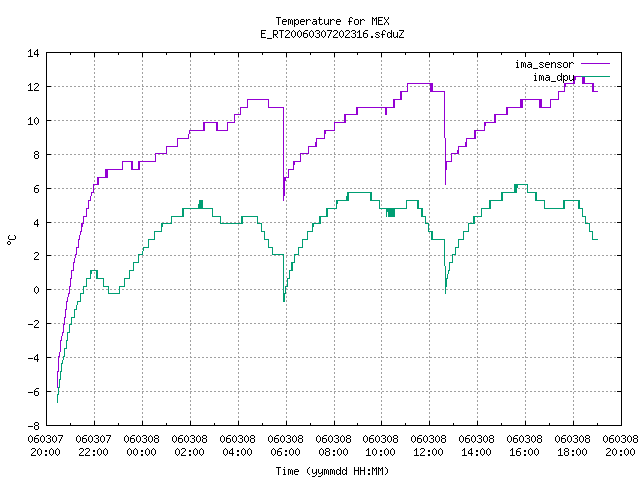The height and width of the screenshot is (480, 640).
Task: Click the 'ima_dpu' legend label
Action: [553, 77]
